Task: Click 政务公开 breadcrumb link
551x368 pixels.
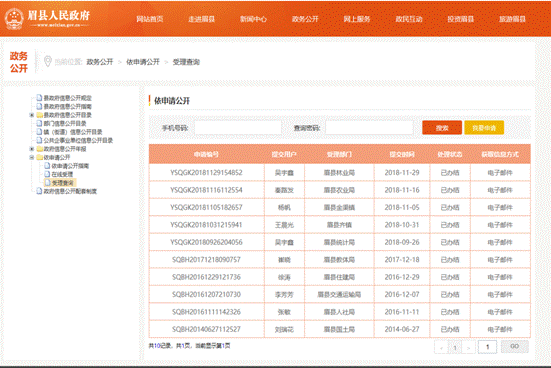Action: tap(100, 62)
